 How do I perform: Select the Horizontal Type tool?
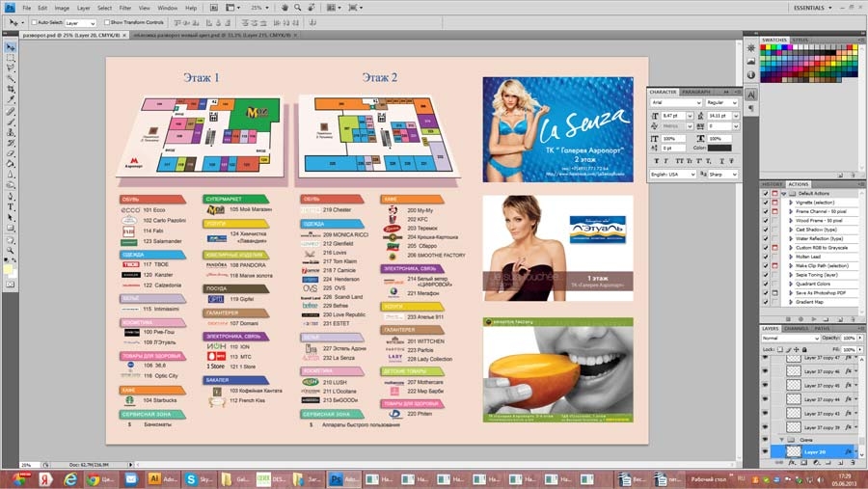10,206
